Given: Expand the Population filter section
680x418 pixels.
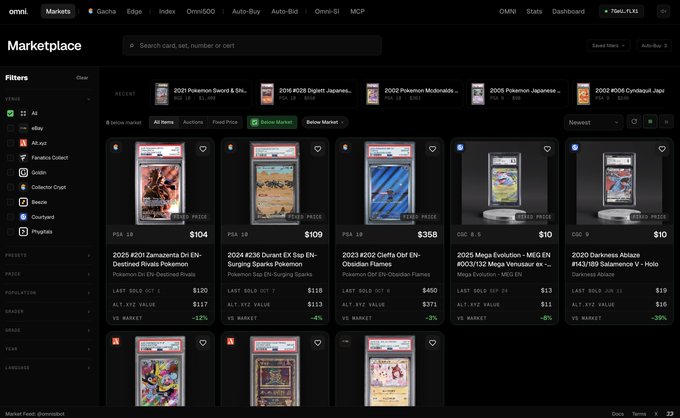Looking at the screenshot, I should tap(48, 293).
